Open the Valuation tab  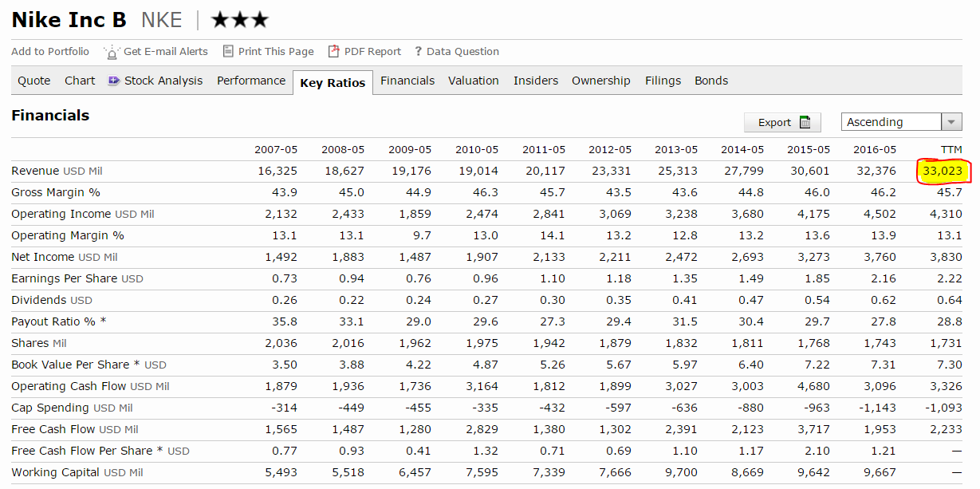coord(473,81)
